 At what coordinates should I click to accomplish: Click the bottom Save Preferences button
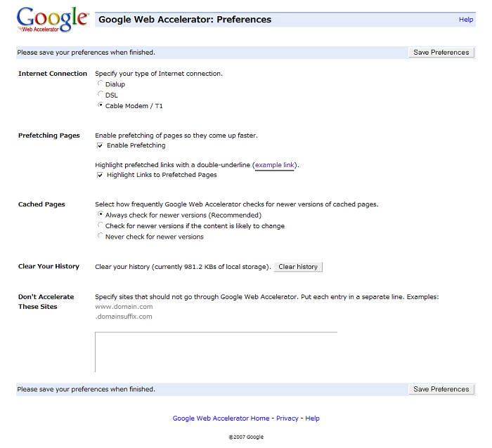[441, 389]
